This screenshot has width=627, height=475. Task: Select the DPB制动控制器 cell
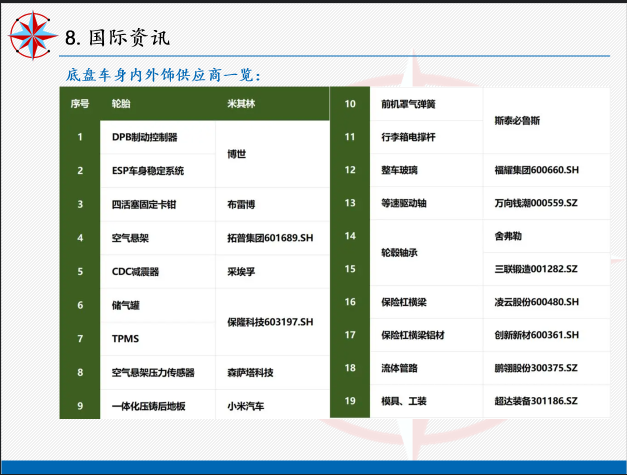coord(144,137)
